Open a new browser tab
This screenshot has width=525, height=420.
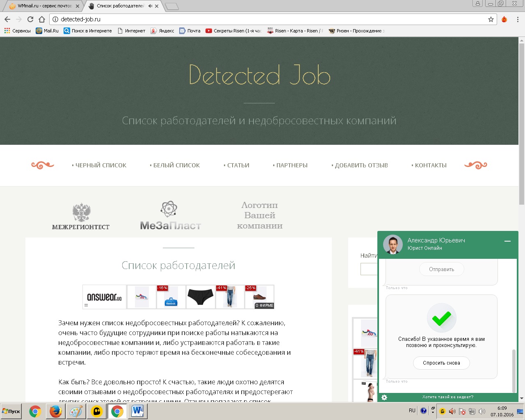pos(172,6)
